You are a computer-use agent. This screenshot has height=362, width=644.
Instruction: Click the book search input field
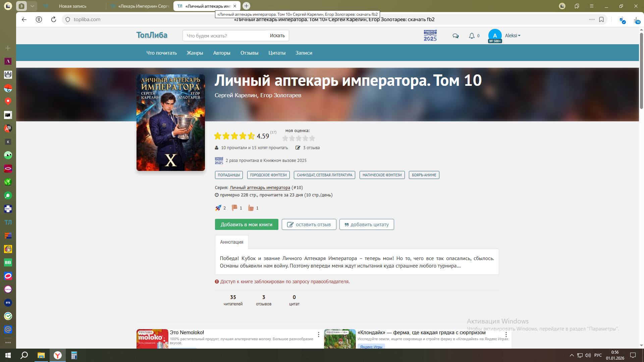(225, 36)
